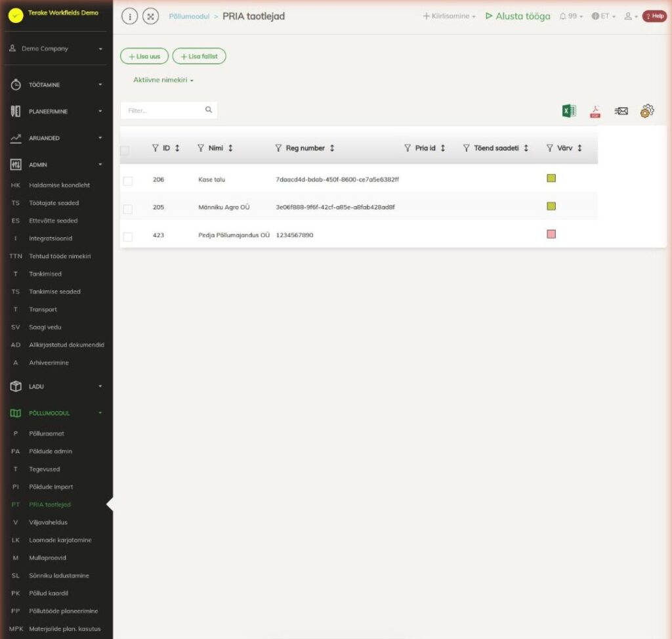Export the list as PDF
This screenshot has height=639, width=672.
(x=595, y=112)
